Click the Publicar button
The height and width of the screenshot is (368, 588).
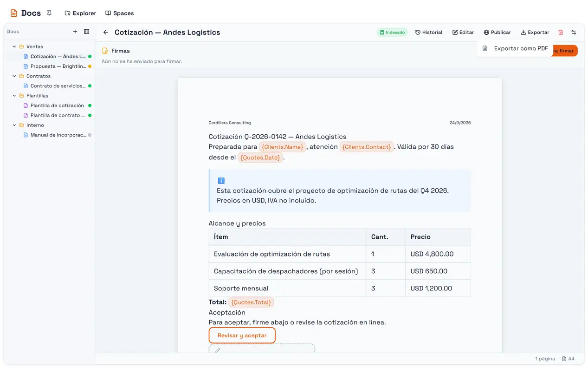(x=497, y=32)
